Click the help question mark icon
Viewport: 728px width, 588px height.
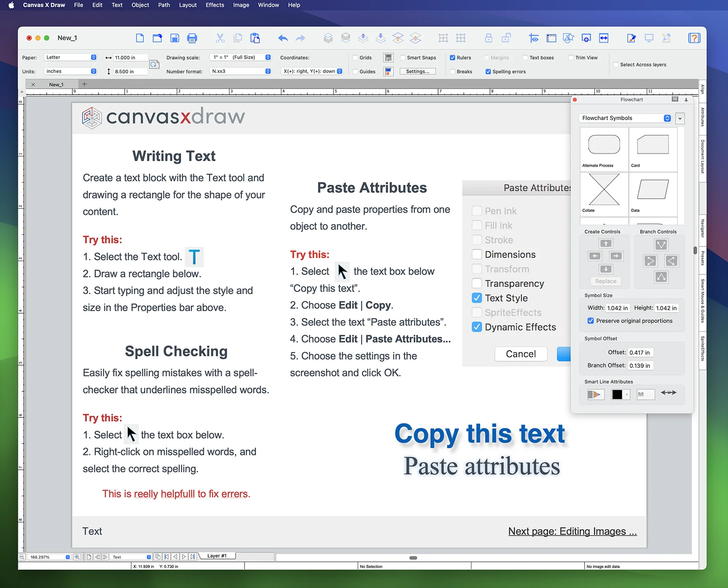(694, 38)
